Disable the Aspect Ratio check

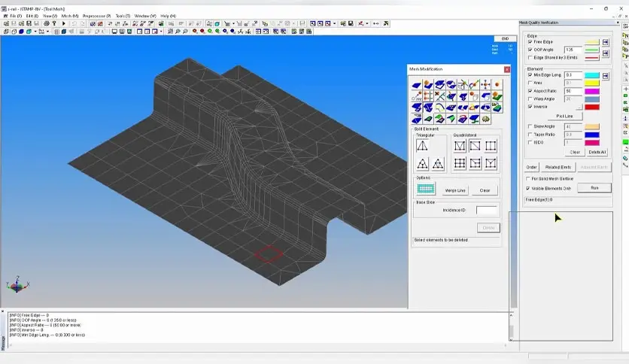[530, 91]
